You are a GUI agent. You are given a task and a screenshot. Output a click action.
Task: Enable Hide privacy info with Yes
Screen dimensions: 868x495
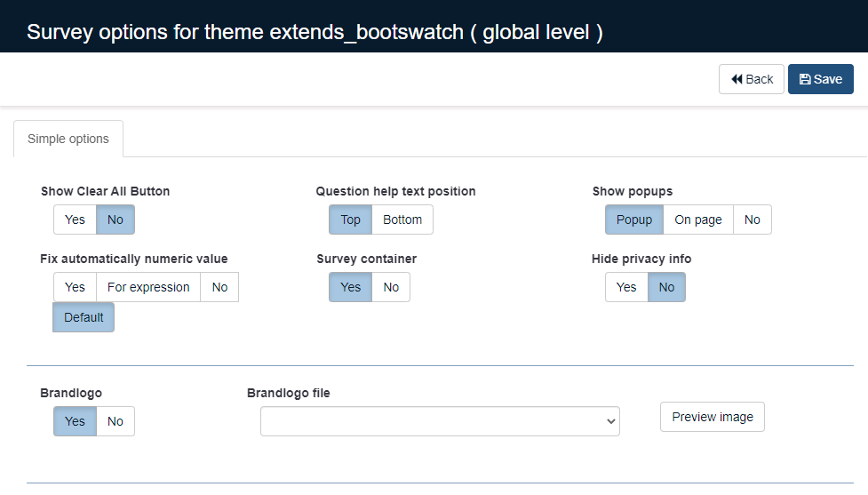(x=626, y=287)
